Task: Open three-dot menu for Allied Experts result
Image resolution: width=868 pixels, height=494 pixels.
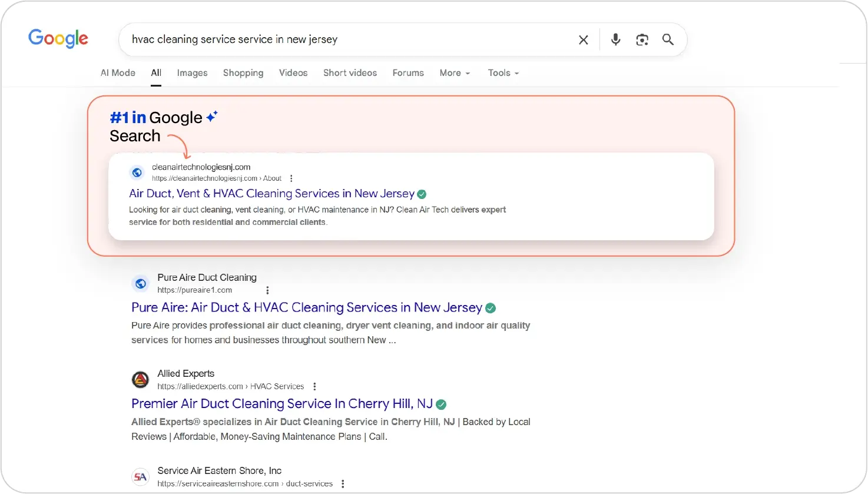Action: [314, 387]
